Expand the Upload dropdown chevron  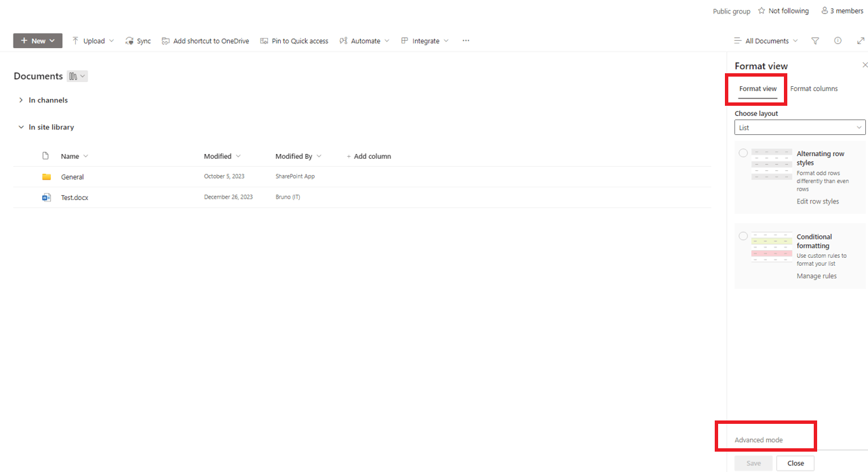[112, 41]
